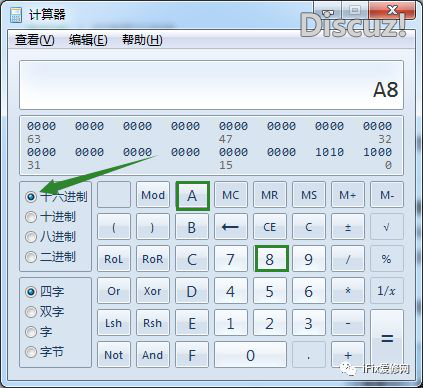The width and height of the screenshot is (423, 388).
Task: Click the And bitwise button
Action: click(x=153, y=355)
